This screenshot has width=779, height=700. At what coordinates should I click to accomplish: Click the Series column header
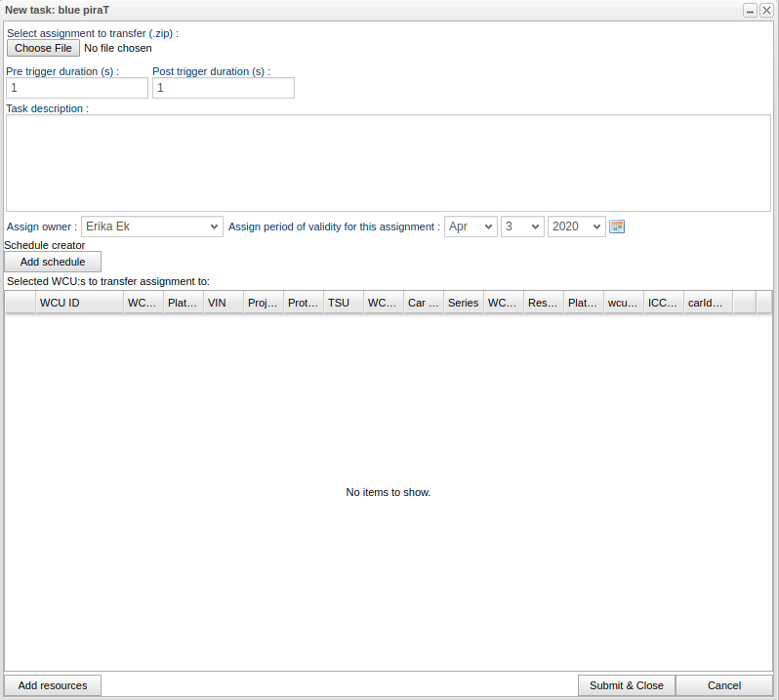point(463,303)
